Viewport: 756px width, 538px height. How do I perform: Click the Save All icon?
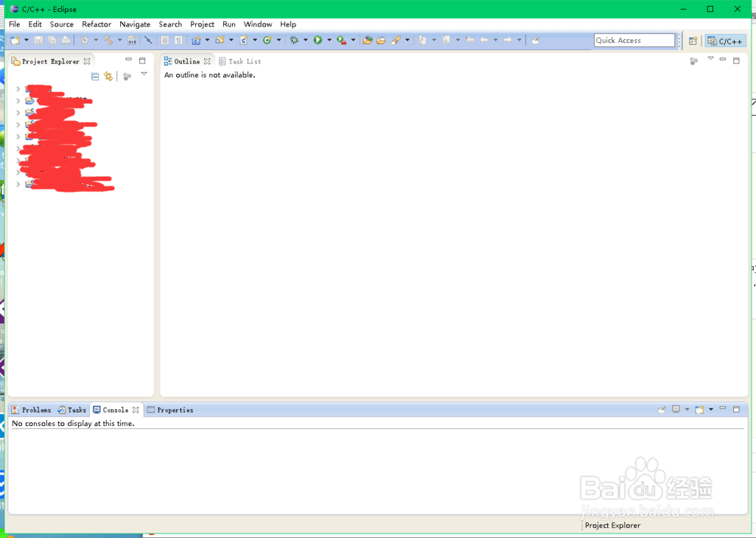pyautogui.click(x=52, y=41)
